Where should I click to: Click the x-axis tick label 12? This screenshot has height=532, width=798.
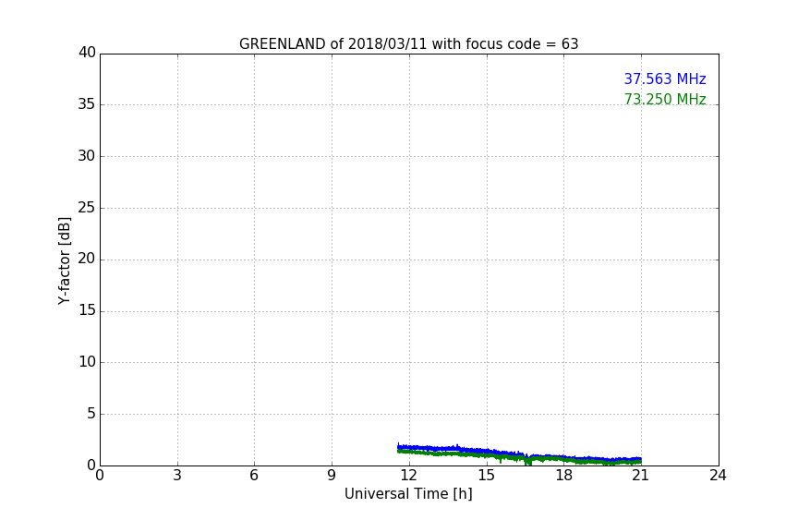point(408,476)
